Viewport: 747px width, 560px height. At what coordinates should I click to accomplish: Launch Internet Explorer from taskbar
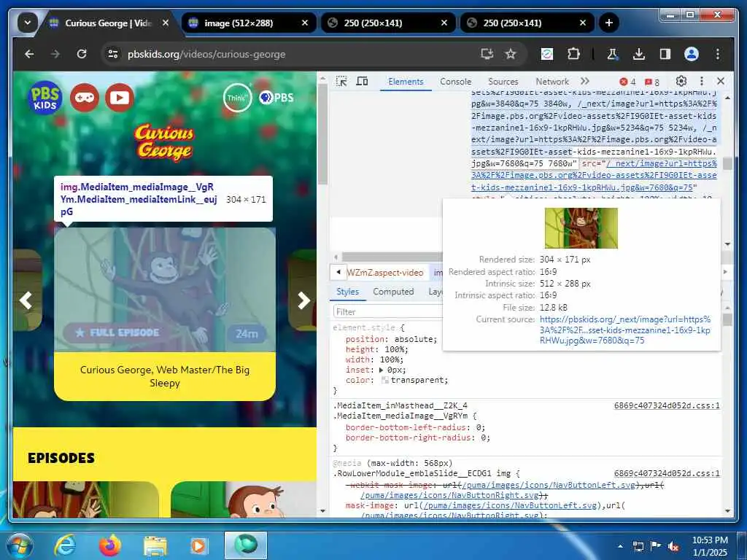64,545
